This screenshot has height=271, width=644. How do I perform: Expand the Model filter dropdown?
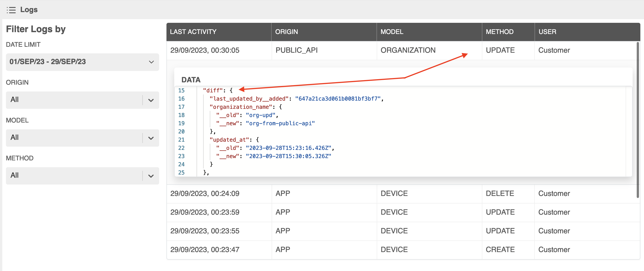[x=83, y=138]
